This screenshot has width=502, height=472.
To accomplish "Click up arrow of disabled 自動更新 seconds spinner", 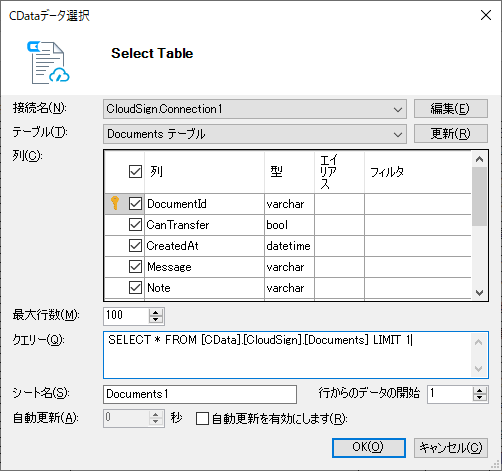I will (x=156, y=415).
